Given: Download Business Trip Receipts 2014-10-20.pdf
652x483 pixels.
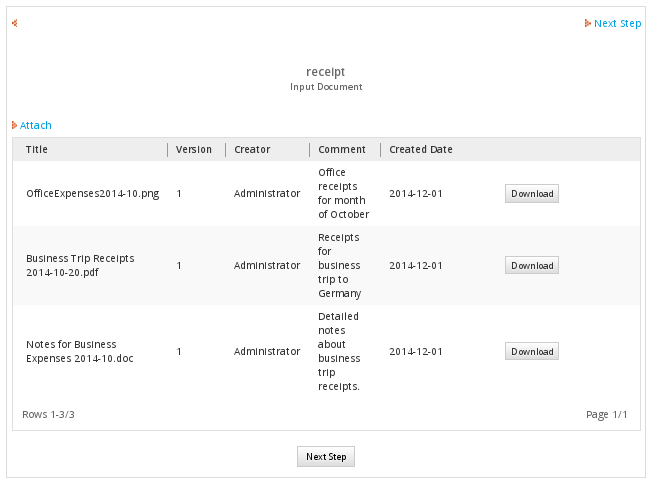Looking at the screenshot, I should point(531,266).
